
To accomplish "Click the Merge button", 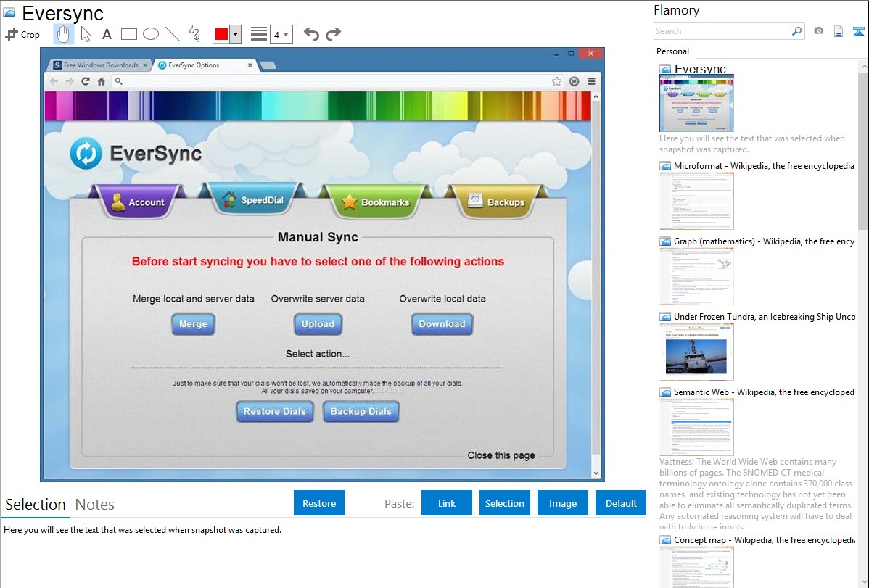I will click(x=193, y=324).
